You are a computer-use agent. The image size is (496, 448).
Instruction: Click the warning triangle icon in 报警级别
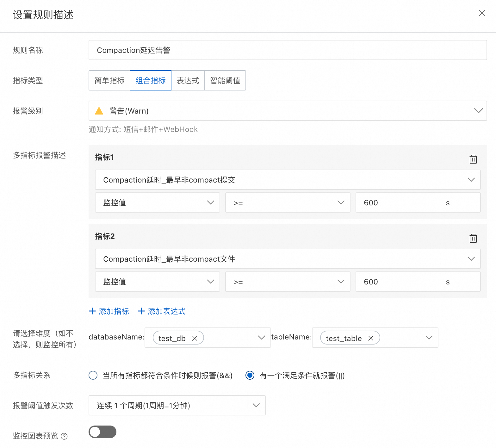(99, 111)
